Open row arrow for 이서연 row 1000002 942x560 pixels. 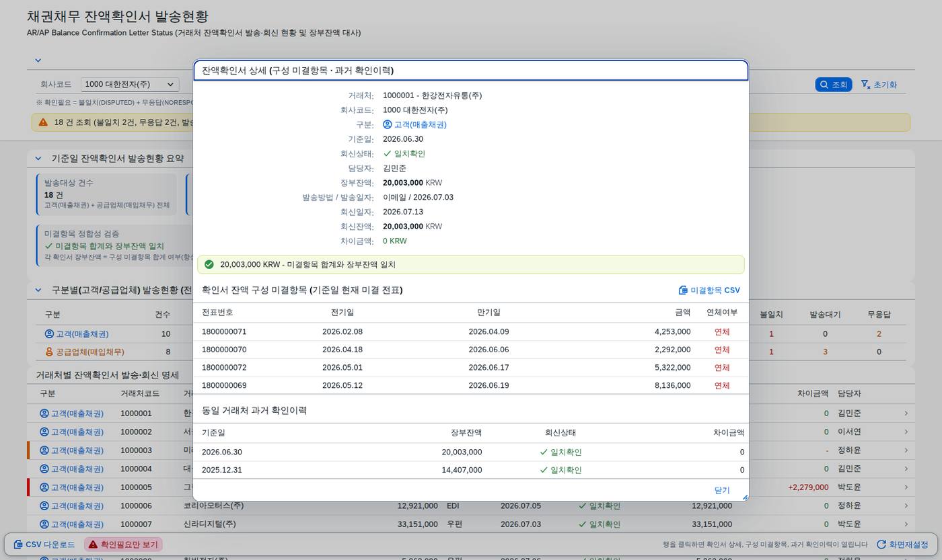(x=906, y=432)
